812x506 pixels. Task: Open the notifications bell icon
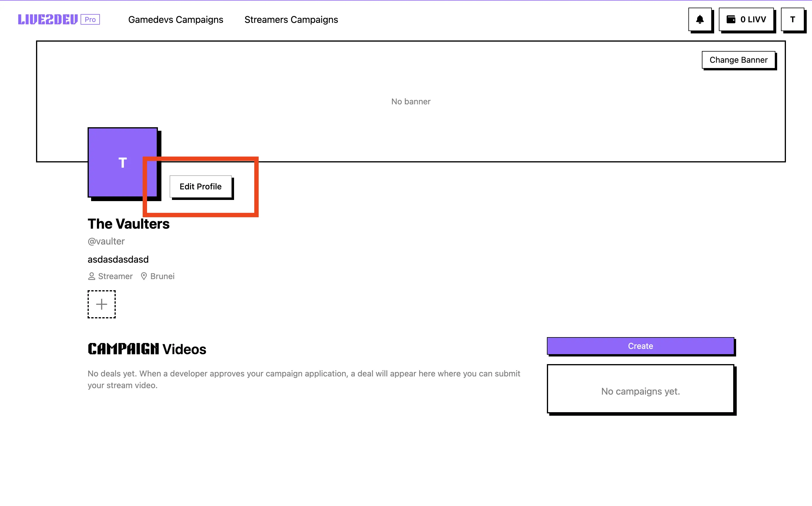pyautogui.click(x=700, y=19)
